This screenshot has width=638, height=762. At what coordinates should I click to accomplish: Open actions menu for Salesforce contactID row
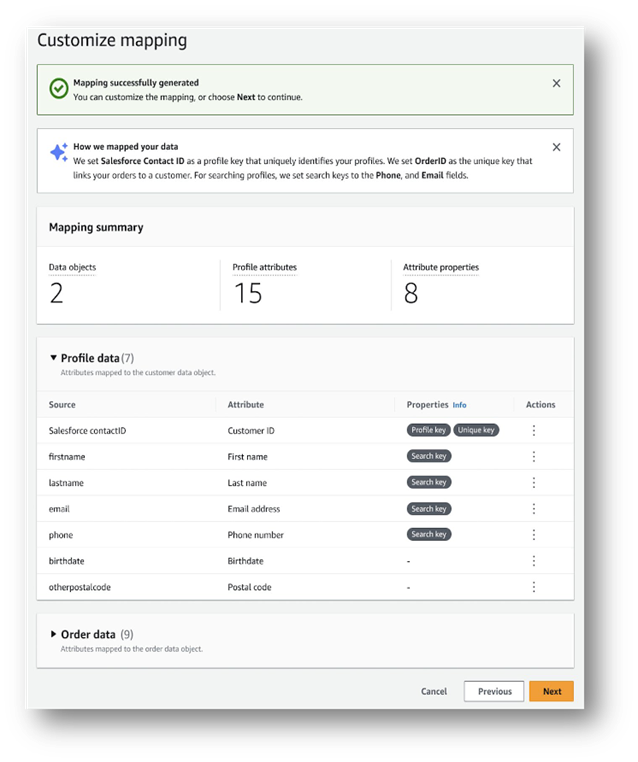[534, 431]
